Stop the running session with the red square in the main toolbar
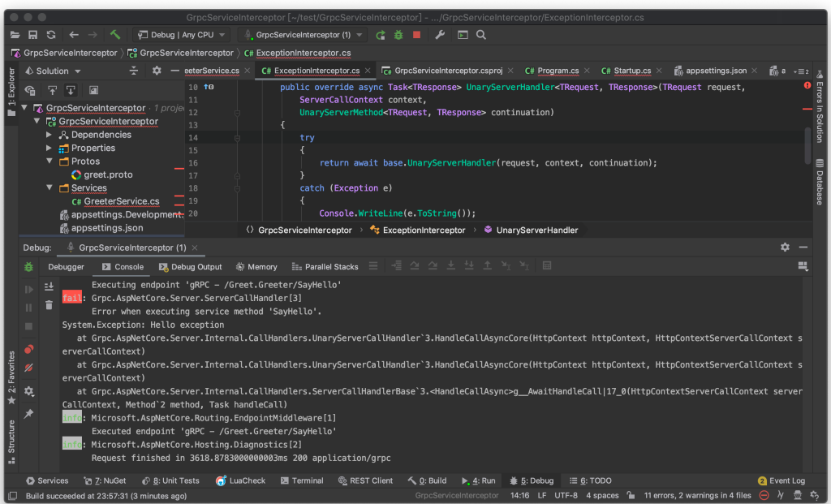The image size is (831, 504). point(416,35)
